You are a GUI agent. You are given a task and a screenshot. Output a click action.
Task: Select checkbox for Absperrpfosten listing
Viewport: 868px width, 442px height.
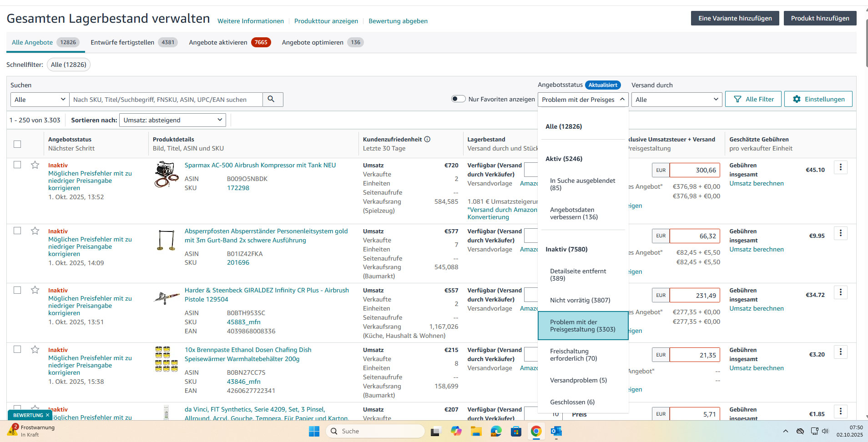(17, 231)
